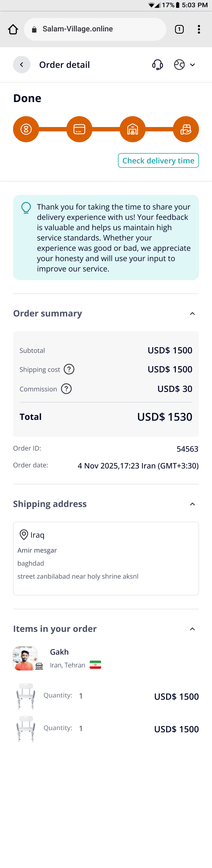Open seller Gakh profile picture

point(25,658)
